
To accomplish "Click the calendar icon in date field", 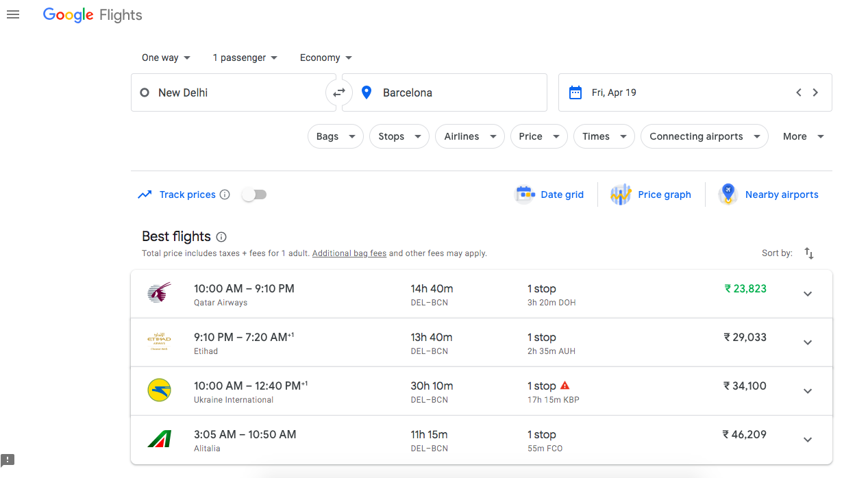I will tap(575, 92).
